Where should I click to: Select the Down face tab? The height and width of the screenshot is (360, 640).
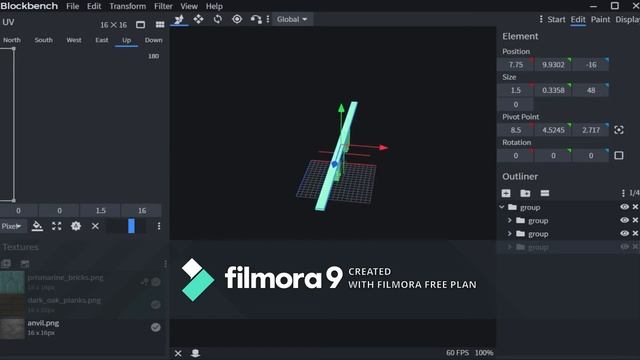coord(153,40)
